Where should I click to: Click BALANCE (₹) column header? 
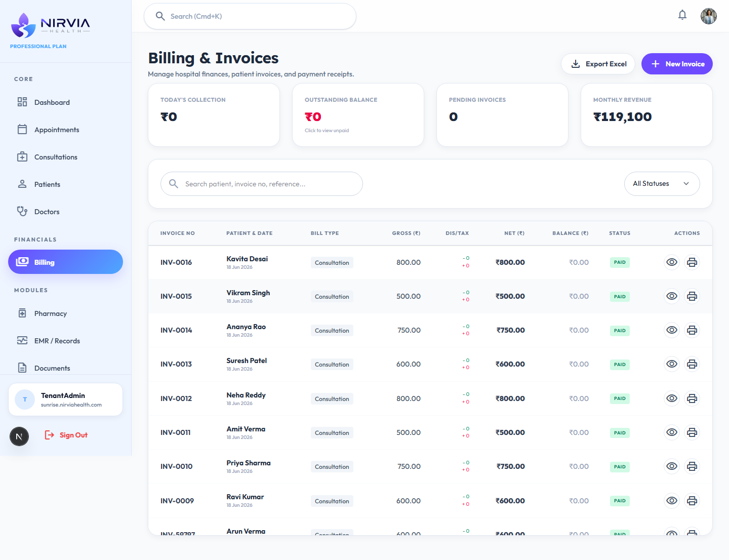tap(571, 233)
